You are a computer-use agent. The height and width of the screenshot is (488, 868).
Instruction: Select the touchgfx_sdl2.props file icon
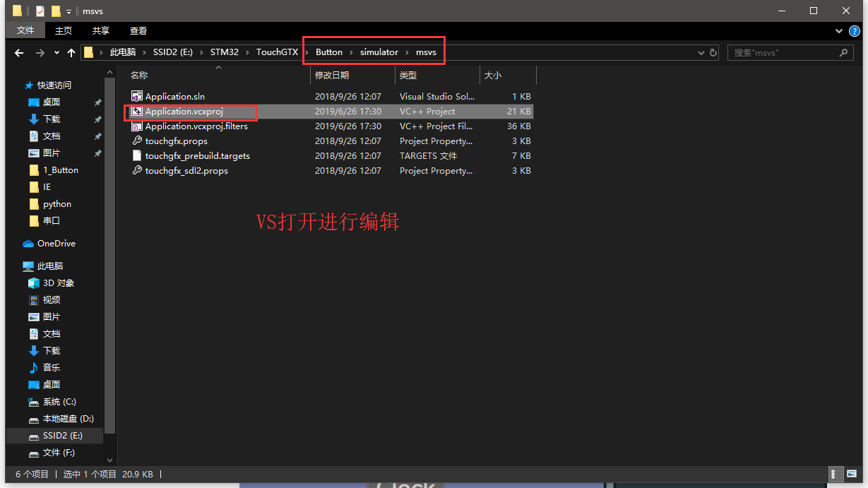[x=137, y=171]
